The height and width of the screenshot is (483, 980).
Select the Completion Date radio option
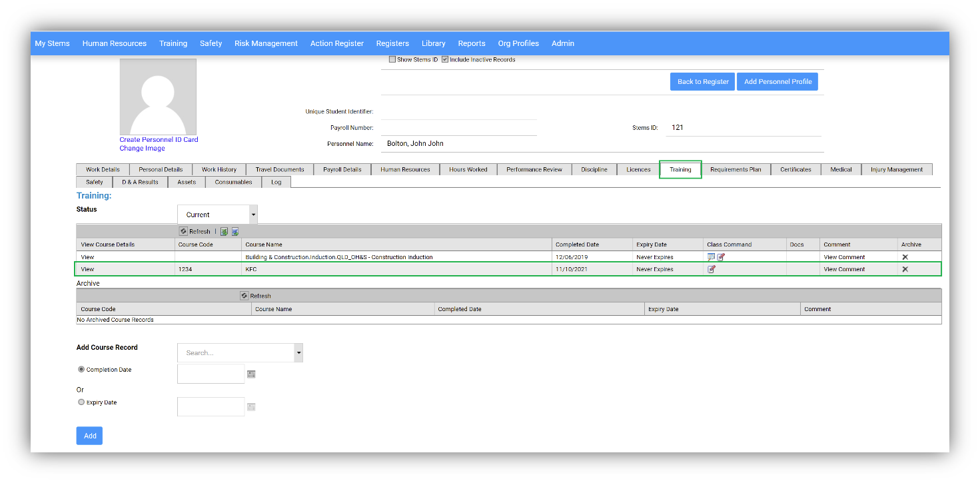point(81,369)
